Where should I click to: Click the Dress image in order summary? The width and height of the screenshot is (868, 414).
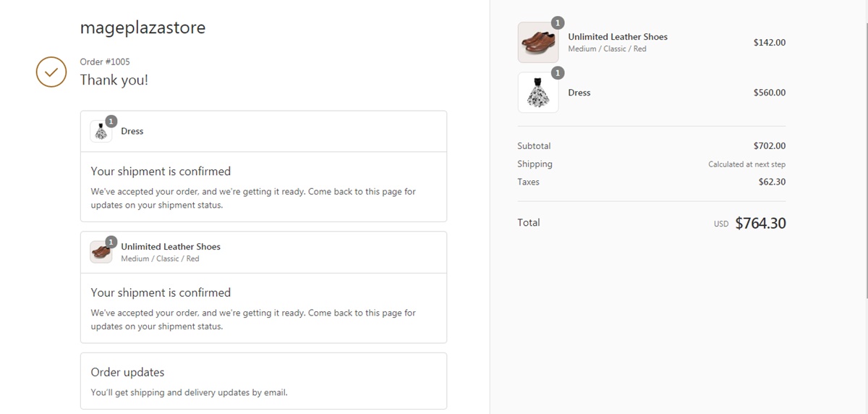click(x=537, y=93)
